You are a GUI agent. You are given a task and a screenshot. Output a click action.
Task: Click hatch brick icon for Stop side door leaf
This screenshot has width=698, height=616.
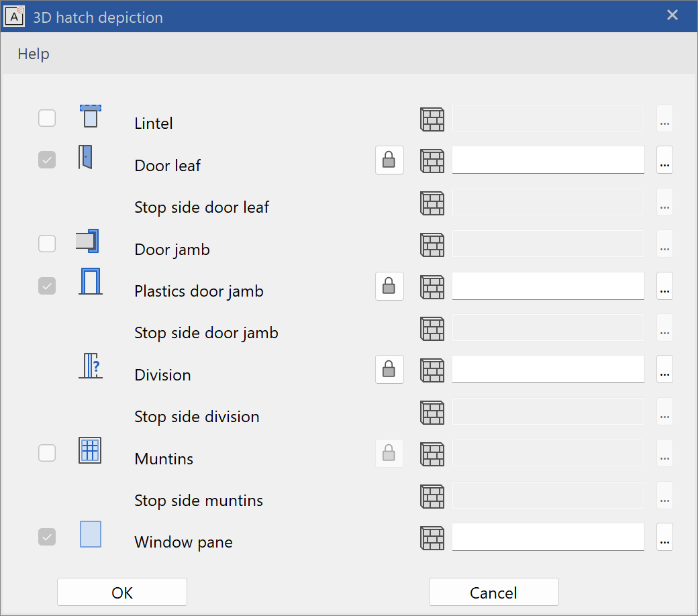432,203
